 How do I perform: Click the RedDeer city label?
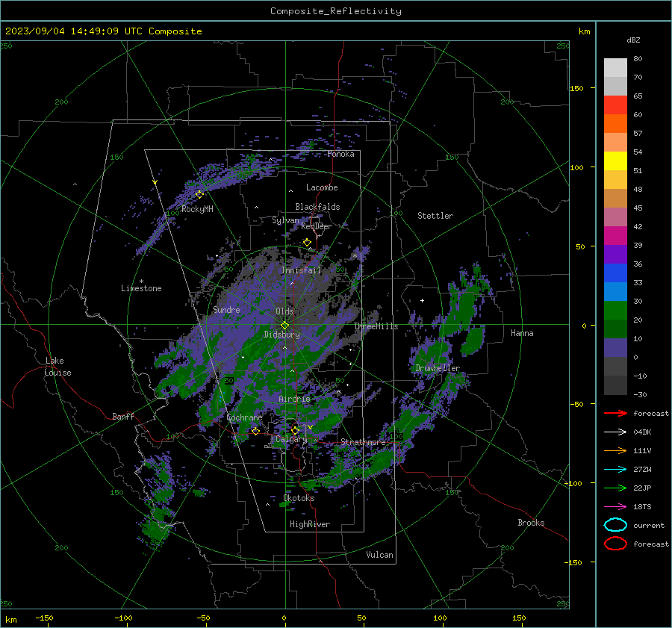pos(317,226)
